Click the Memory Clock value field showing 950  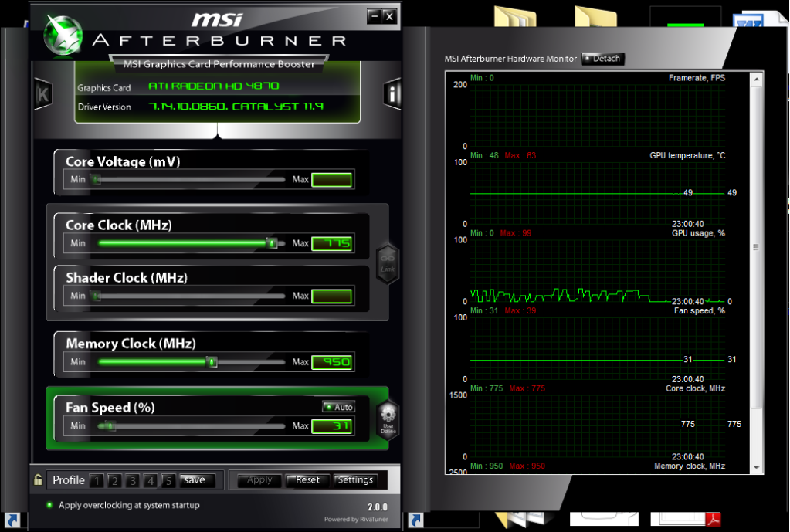coord(331,362)
